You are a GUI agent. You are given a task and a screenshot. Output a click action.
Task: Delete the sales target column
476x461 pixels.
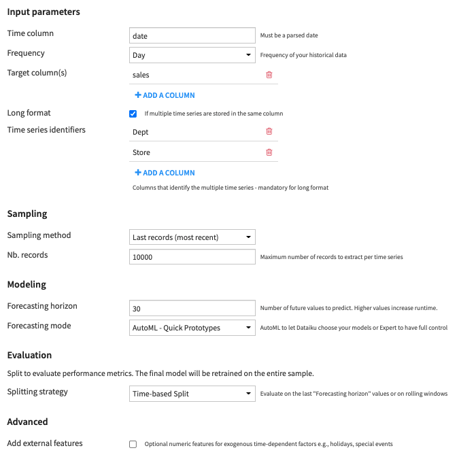click(x=269, y=75)
